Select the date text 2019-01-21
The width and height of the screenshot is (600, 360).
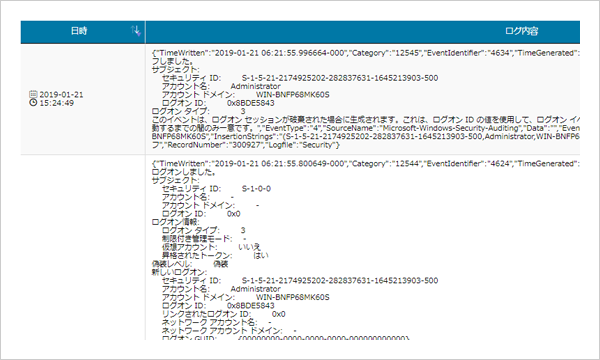point(61,94)
